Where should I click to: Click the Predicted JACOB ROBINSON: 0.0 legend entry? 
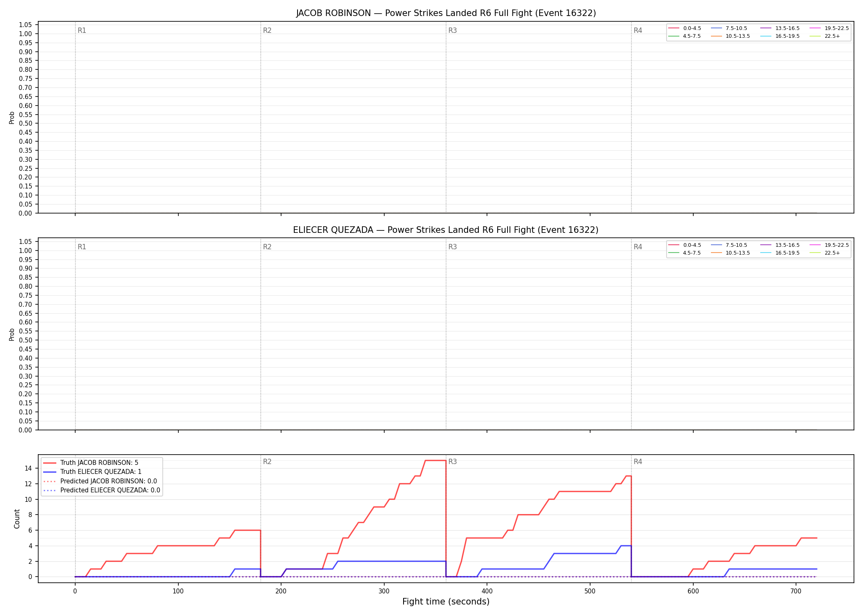(100, 481)
